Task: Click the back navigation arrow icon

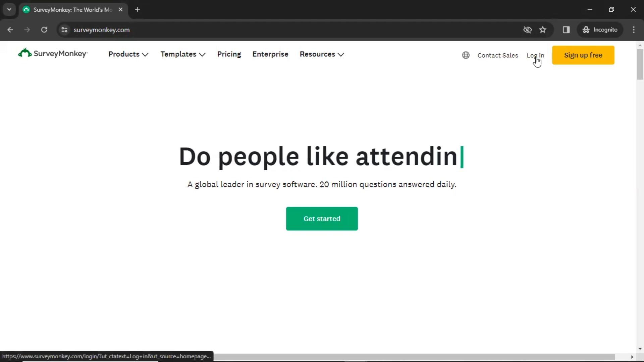Action: pos(10,29)
